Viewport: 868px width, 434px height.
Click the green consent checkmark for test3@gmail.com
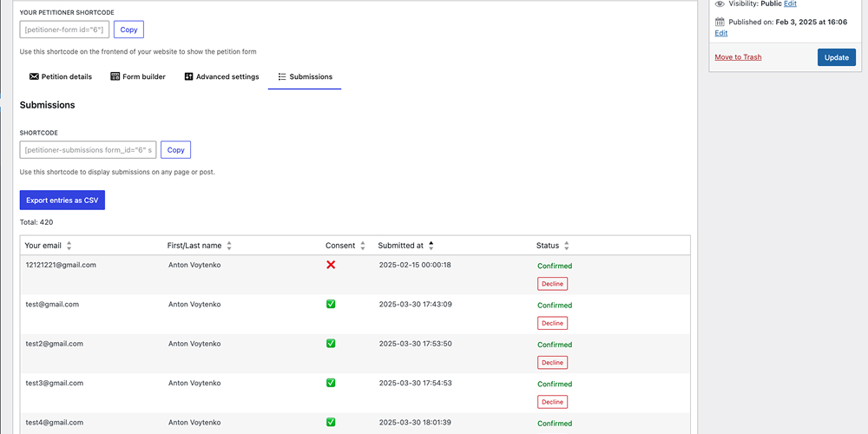pyautogui.click(x=331, y=383)
